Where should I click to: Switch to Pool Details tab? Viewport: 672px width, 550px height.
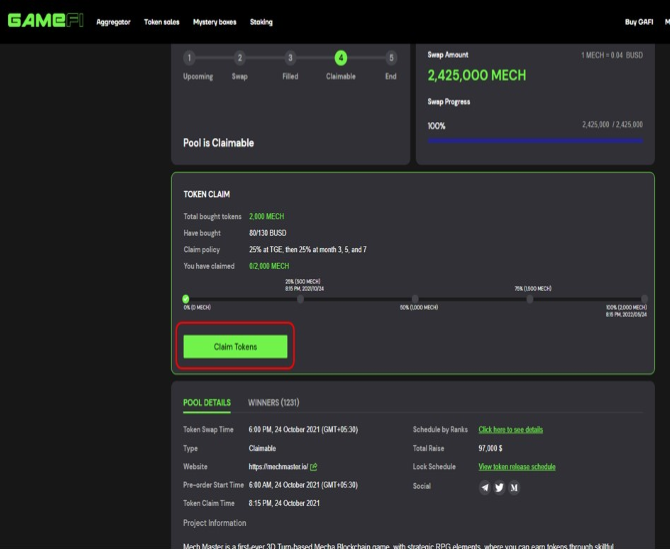(207, 403)
